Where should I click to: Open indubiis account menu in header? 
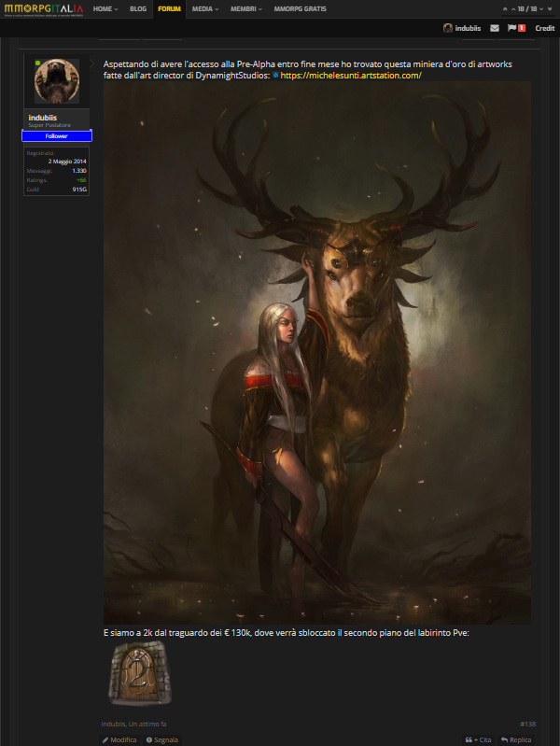pos(462,28)
